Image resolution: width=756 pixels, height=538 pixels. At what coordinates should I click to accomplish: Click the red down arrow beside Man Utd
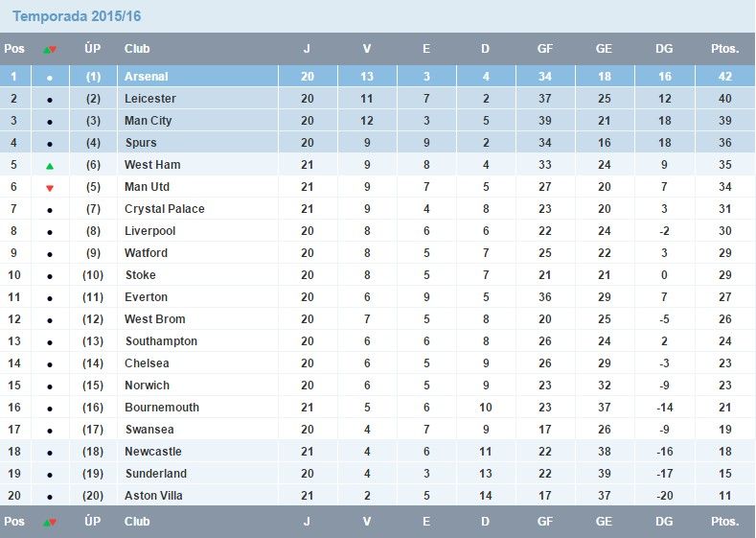50,188
